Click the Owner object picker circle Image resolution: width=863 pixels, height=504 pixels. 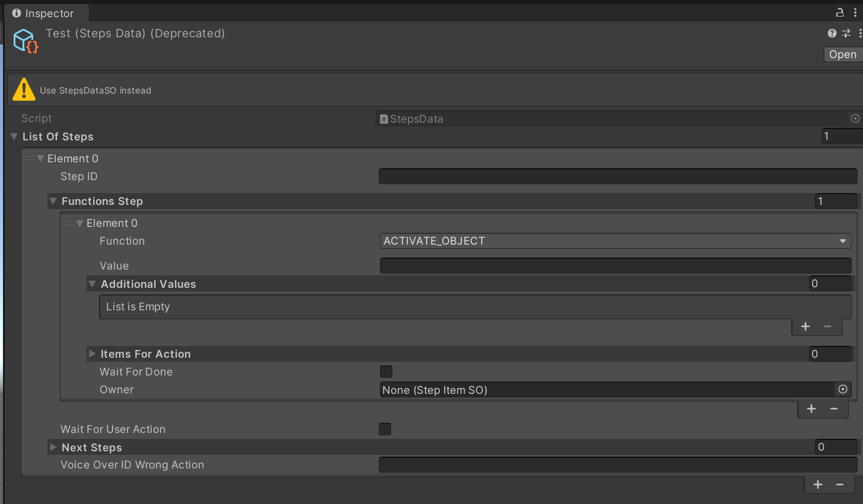(x=842, y=389)
